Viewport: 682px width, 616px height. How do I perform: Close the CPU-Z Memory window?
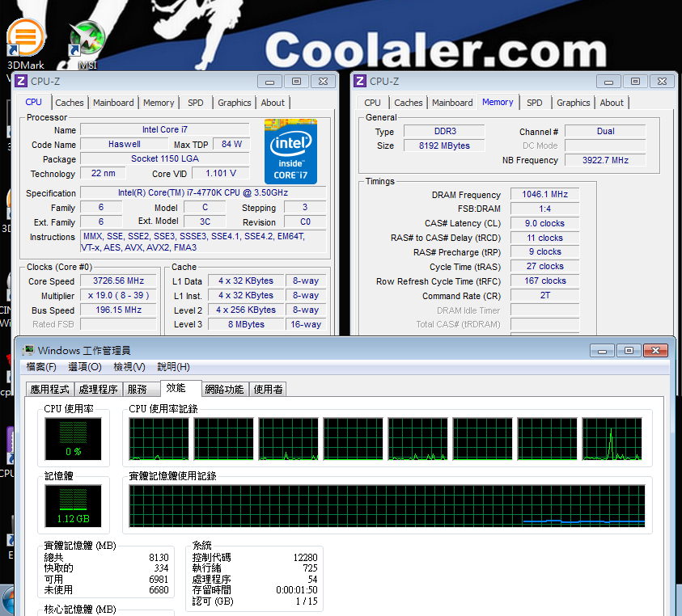[662, 82]
